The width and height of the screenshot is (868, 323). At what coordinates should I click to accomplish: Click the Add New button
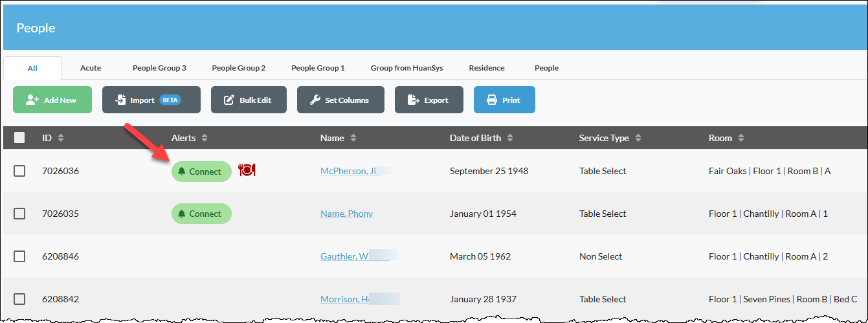[x=52, y=100]
